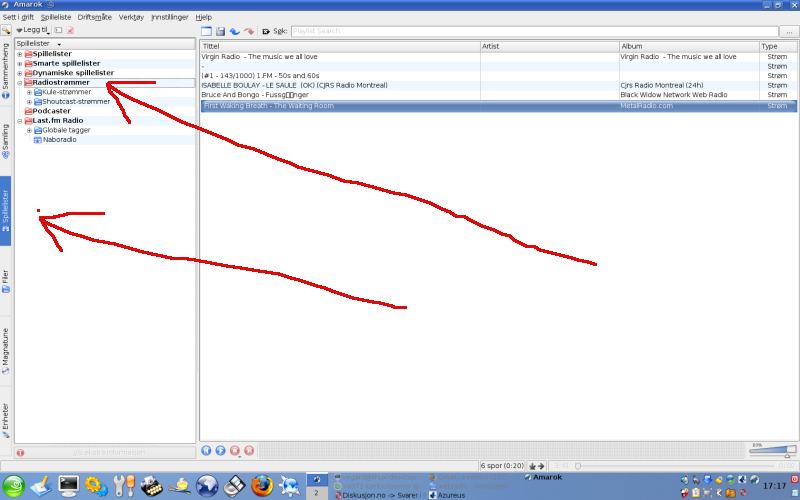
Task: Toggle repeat arrow icon in status bar
Action: [541, 466]
